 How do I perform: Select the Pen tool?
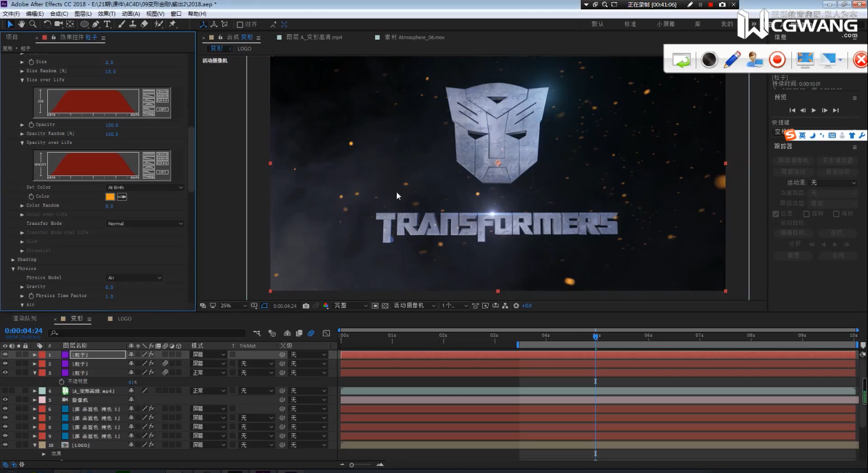pyautogui.click(x=96, y=24)
